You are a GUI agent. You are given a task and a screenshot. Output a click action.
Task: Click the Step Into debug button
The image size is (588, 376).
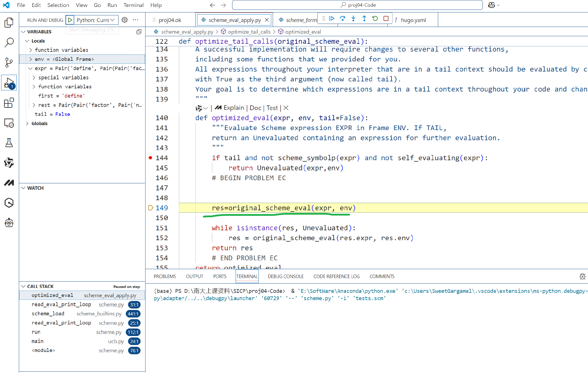tap(353, 19)
